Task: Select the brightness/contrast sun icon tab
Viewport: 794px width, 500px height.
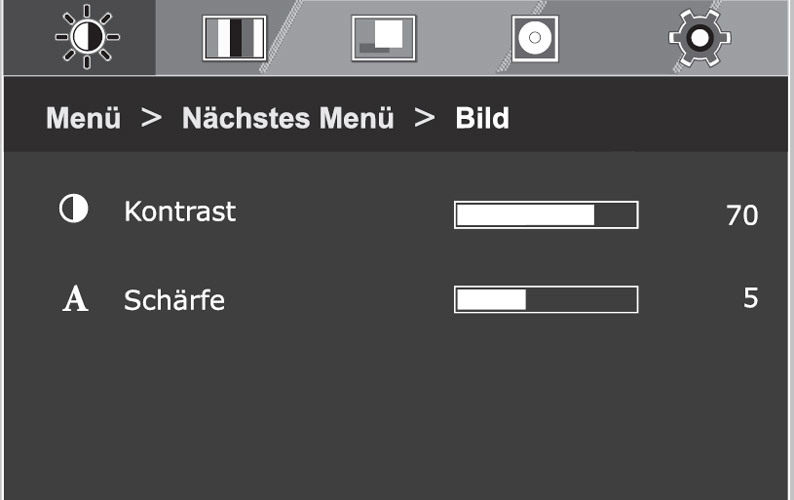Action: [87, 37]
